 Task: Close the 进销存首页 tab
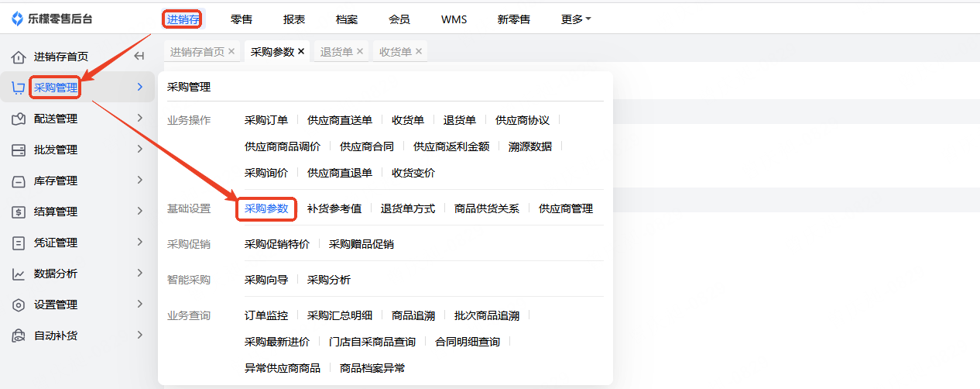coord(231,51)
